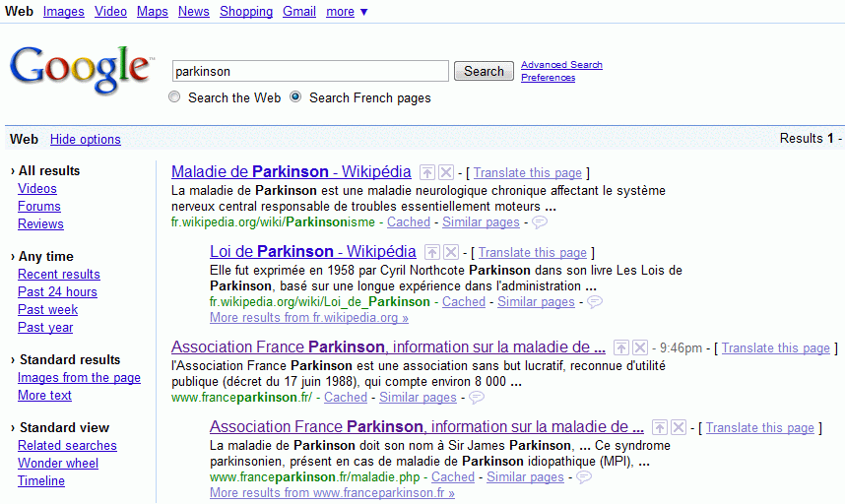The height and width of the screenshot is (504, 845).
Task: Open comment bubble for Maladie de Parkinson result
Action: click(x=540, y=221)
